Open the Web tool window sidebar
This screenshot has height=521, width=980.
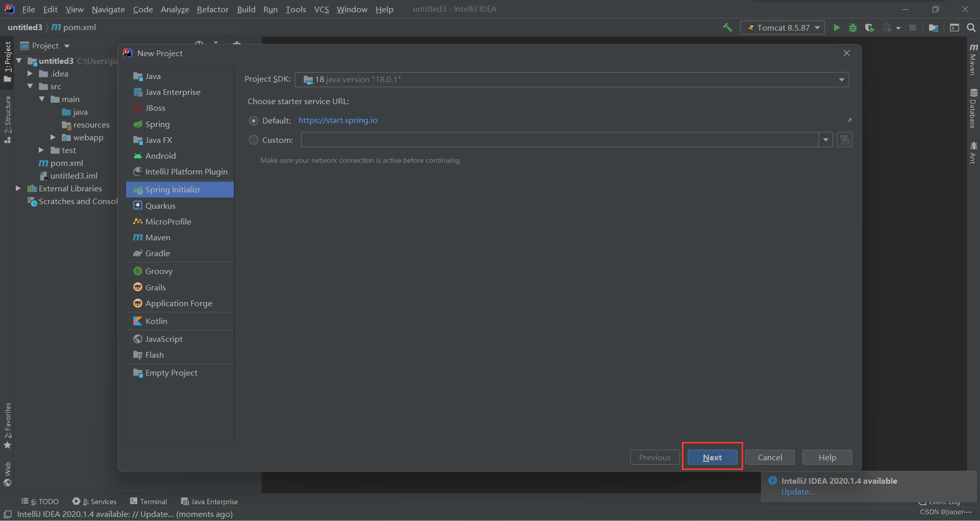click(x=7, y=474)
